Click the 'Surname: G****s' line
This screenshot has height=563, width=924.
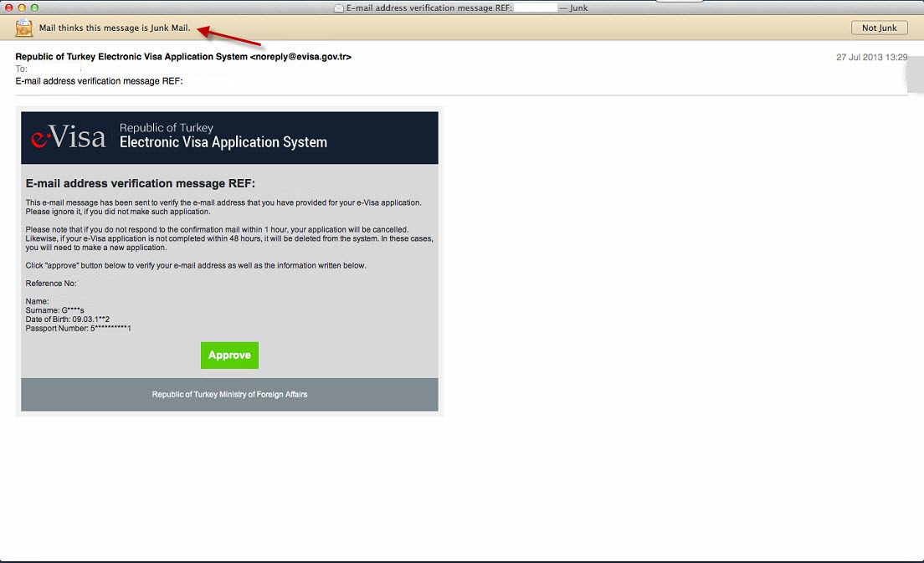pos(54,310)
